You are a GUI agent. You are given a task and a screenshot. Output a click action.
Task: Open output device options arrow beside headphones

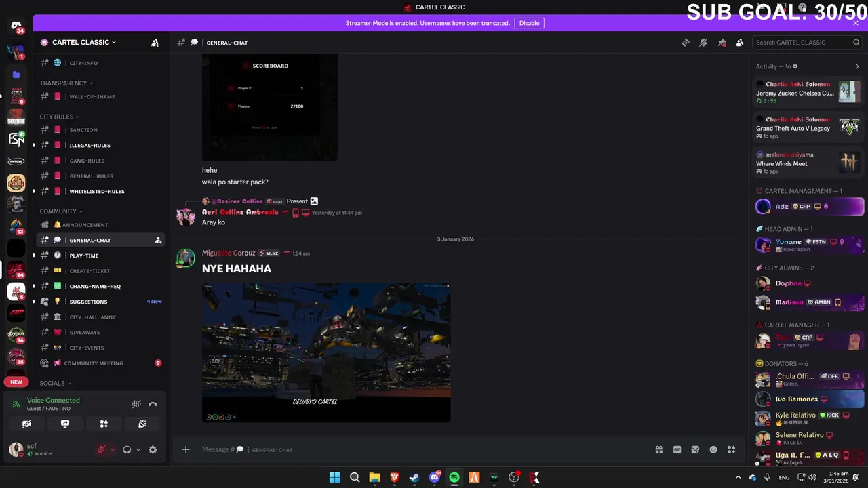tap(138, 449)
